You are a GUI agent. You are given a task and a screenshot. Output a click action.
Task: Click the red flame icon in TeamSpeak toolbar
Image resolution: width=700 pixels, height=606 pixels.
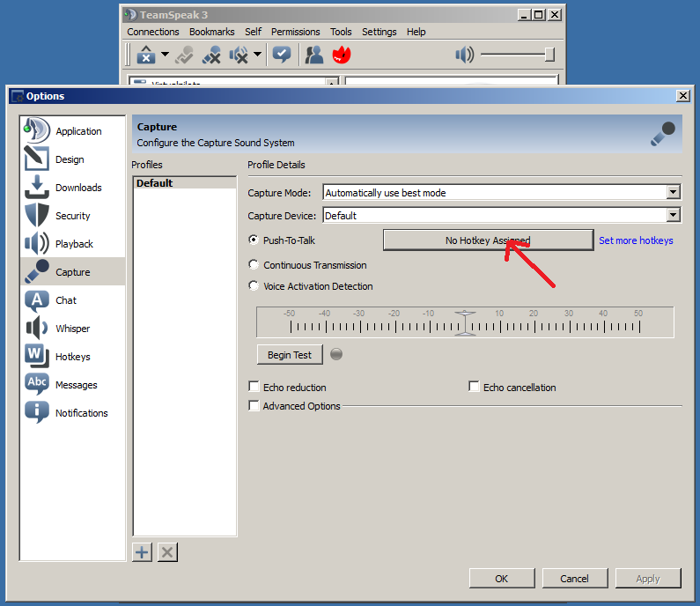pos(342,55)
